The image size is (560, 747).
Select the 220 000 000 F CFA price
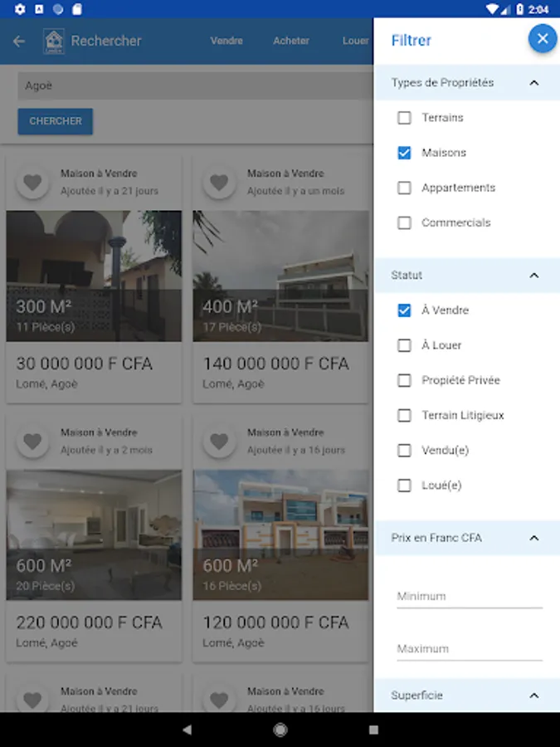tap(89, 622)
